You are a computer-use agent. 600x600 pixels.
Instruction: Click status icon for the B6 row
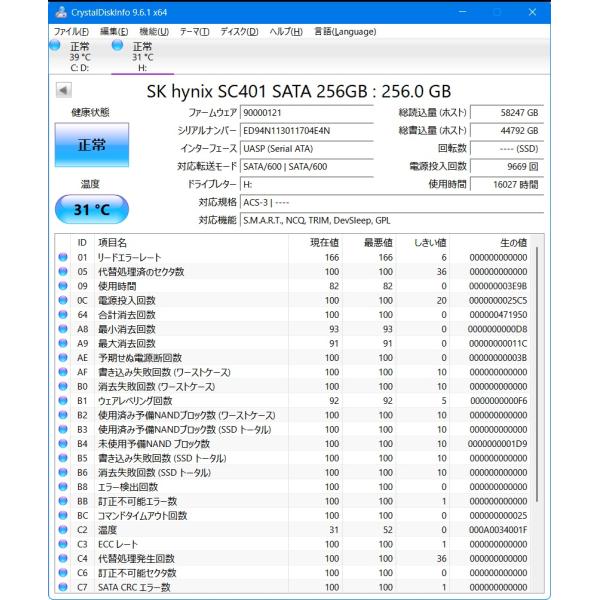(63, 473)
